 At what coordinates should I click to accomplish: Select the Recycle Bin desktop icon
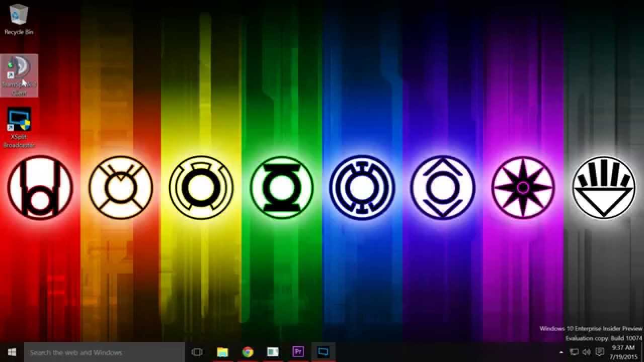point(19,19)
